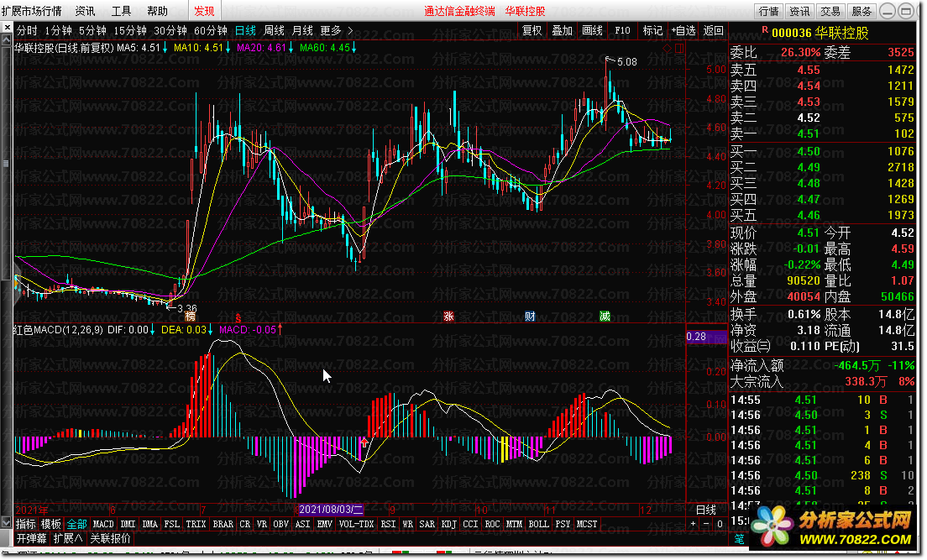Open the 资讯 menu in menu bar

[x=85, y=11]
